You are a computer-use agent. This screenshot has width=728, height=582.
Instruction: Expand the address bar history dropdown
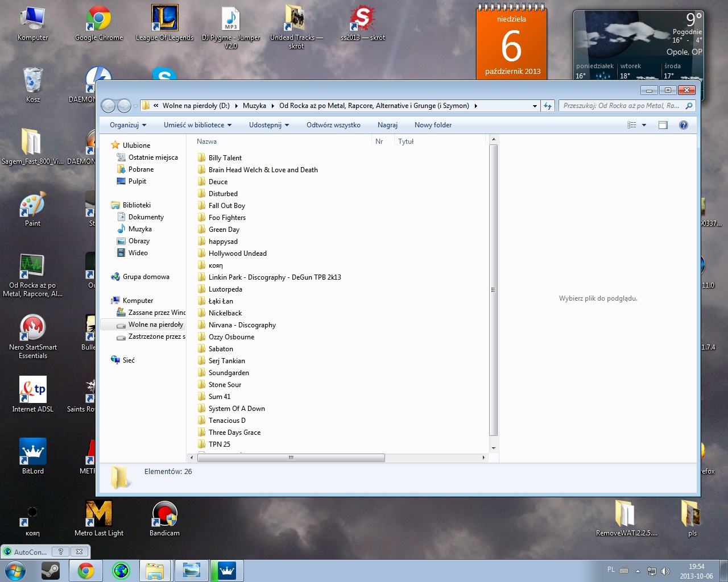tap(535, 106)
